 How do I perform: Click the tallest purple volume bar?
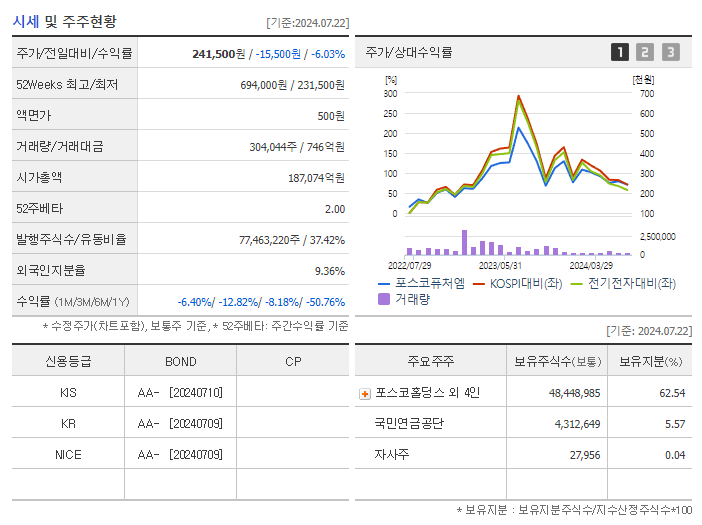point(464,243)
